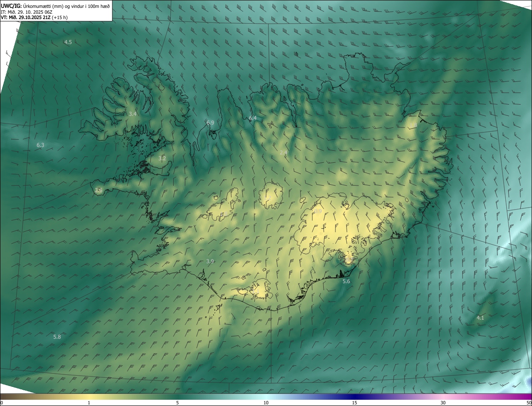Click the 50 tick on the color scale

pyautogui.click(x=529, y=403)
